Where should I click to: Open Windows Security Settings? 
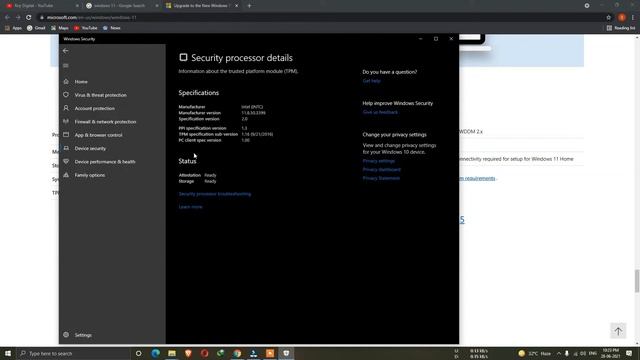click(x=83, y=335)
